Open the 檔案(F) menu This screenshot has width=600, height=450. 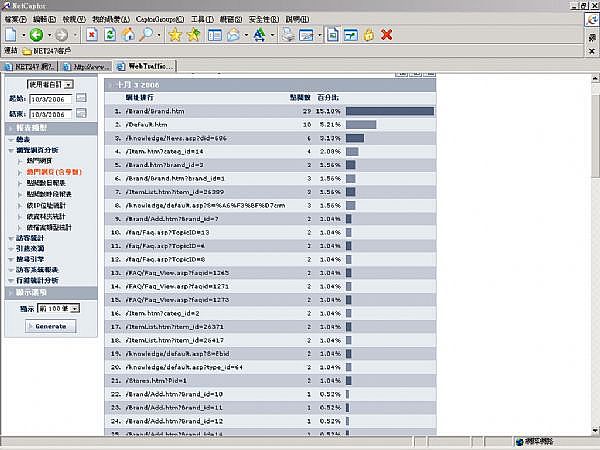[15, 19]
